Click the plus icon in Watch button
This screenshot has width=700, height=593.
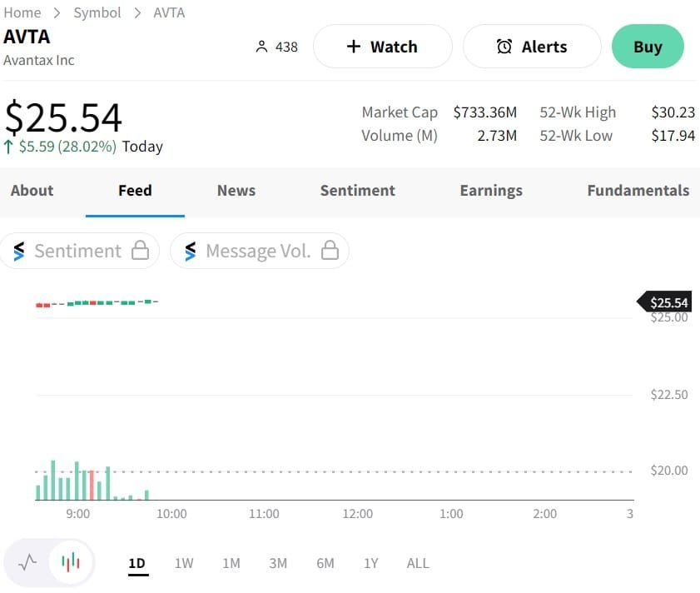pyautogui.click(x=354, y=47)
